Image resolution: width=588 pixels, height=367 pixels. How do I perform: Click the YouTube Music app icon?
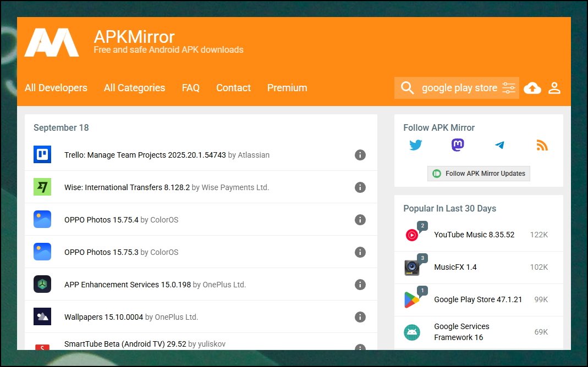pyautogui.click(x=412, y=235)
